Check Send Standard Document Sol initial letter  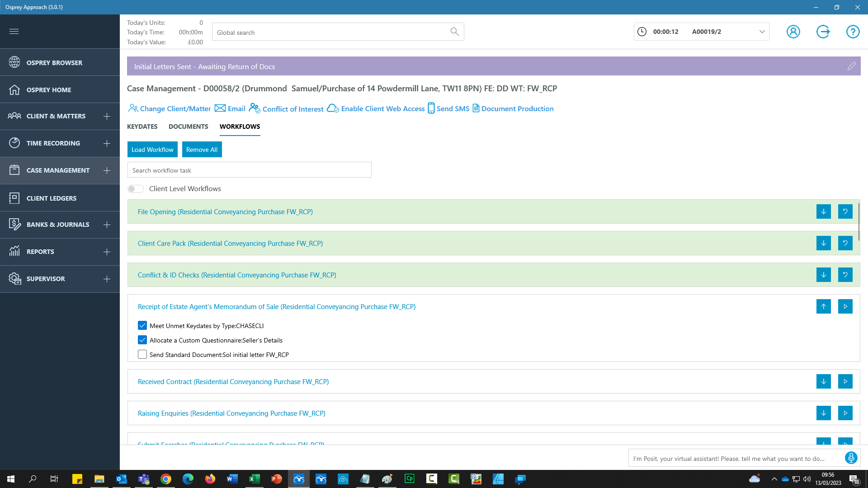[x=142, y=354]
